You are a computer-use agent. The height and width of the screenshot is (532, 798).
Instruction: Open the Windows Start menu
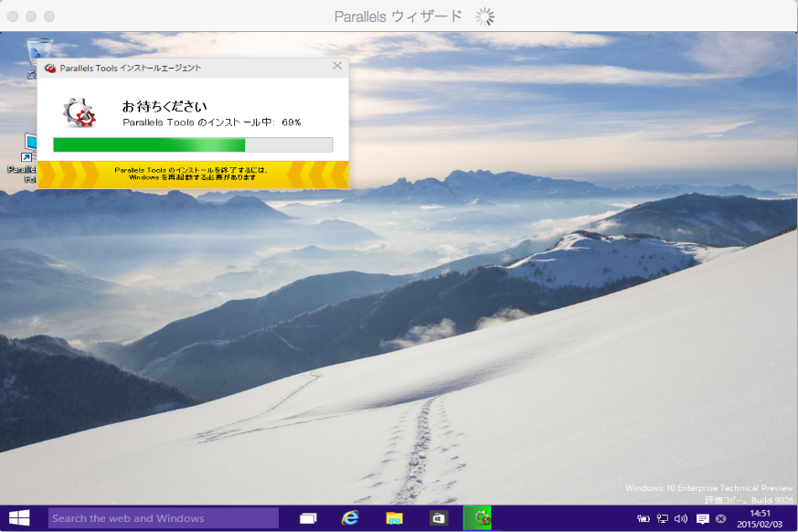tap(18, 518)
